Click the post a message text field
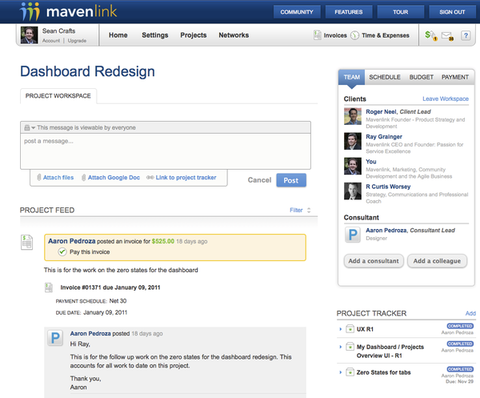480x398 pixels. pyautogui.click(x=165, y=152)
